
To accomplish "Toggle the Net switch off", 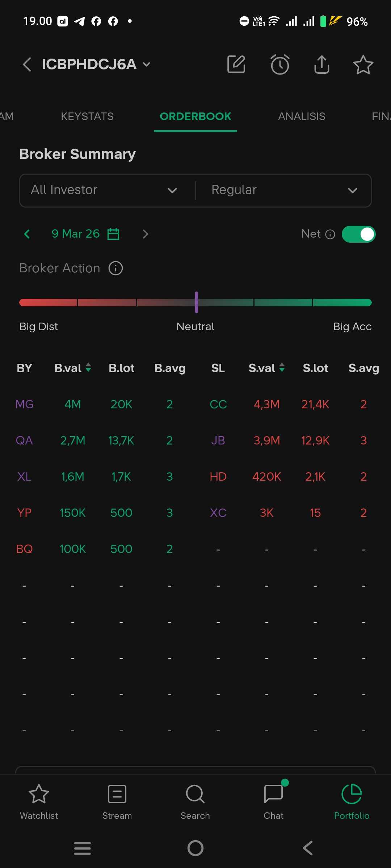I will click(358, 234).
